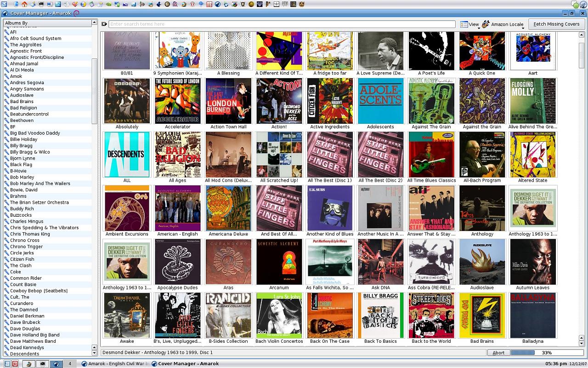
Task: Click the lock session icon in the taskbar
Action: [x=7, y=364]
